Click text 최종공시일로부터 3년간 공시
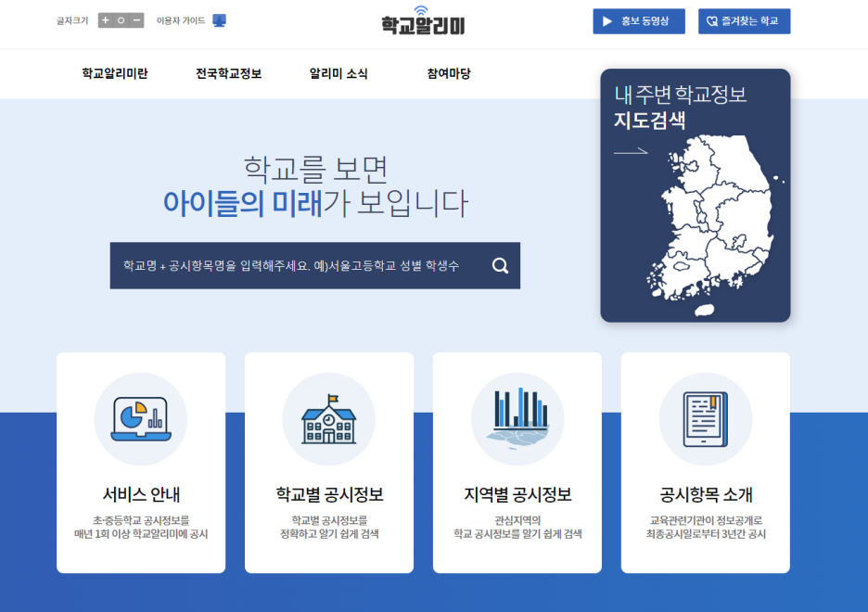This screenshot has height=612, width=868. (x=706, y=534)
